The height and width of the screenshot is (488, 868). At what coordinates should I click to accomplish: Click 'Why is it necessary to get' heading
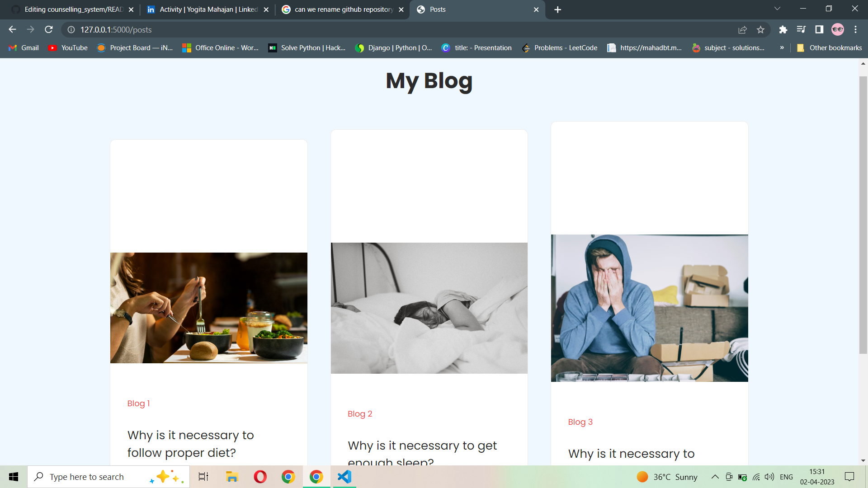point(422,446)
